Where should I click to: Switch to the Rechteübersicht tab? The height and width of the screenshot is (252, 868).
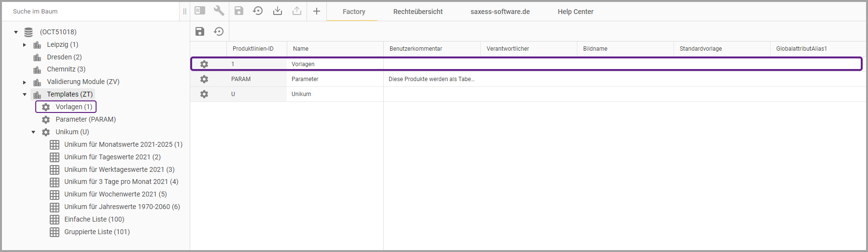click(418, 12)
